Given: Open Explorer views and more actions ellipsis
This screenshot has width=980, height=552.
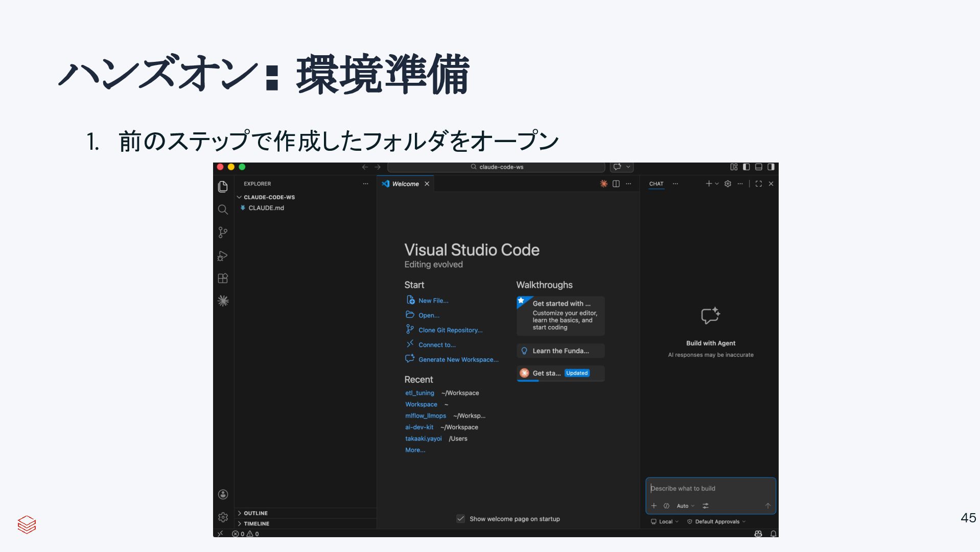Looking at the screenshot, I should tap(365, 183).
